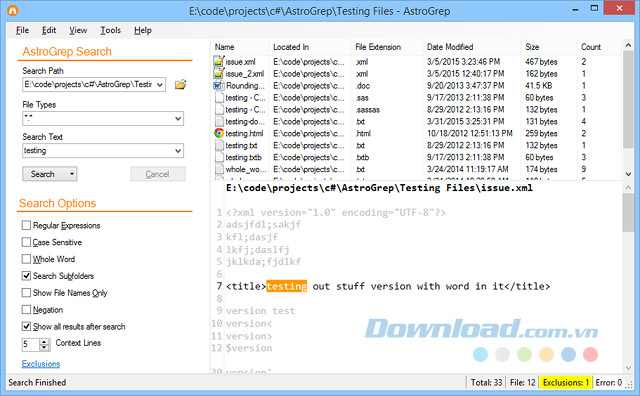Click the AstroGrep app icon in title bar
640x396 pixels.
click(13, 11)
